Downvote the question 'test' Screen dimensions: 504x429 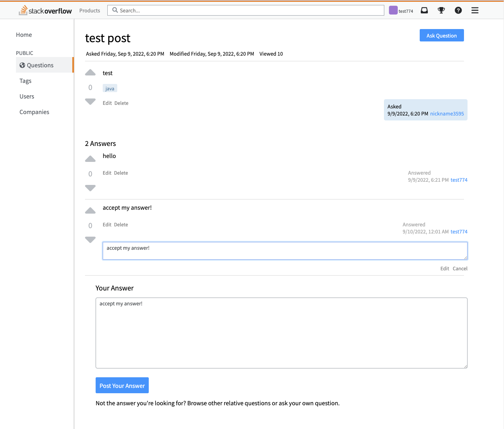(90, 102)
